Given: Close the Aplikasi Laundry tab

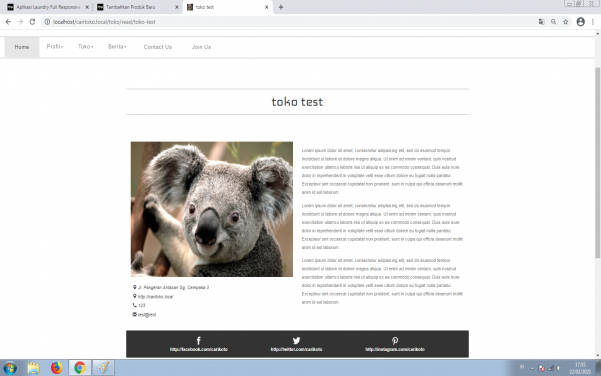Looking at the screenshot, I should click(x=87, y=7).
